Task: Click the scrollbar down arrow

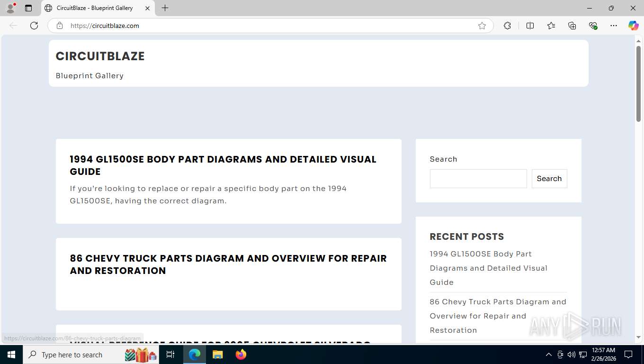Action: click(638, 337)
